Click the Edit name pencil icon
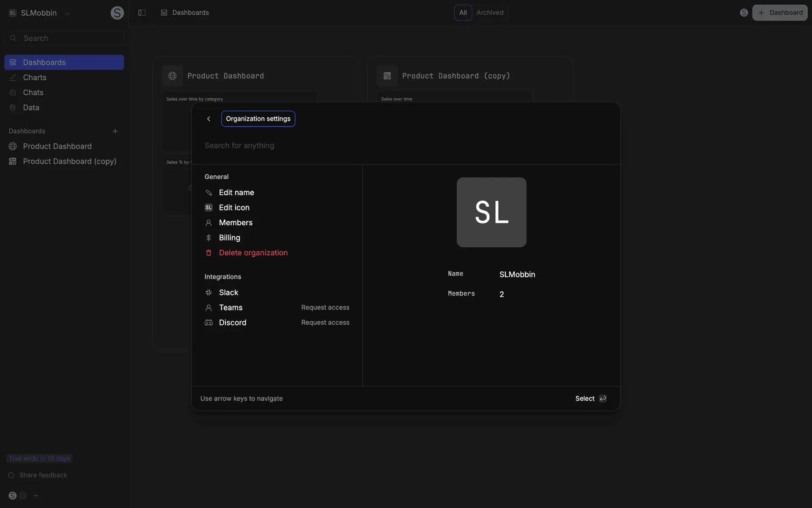Image resolution: width=812 pixels, height=508 pixels. click(x=208, y=193)
